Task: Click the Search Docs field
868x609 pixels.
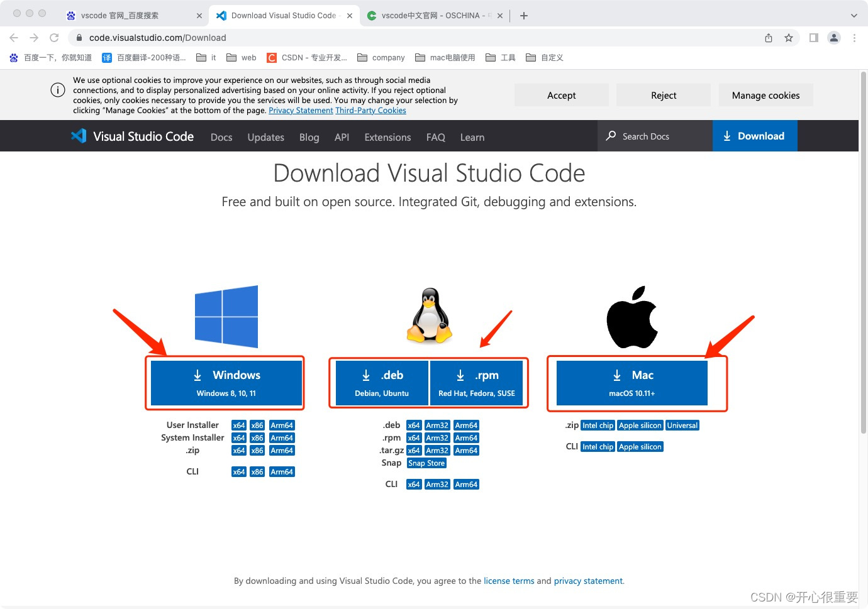Action: [x=655, y=136]
